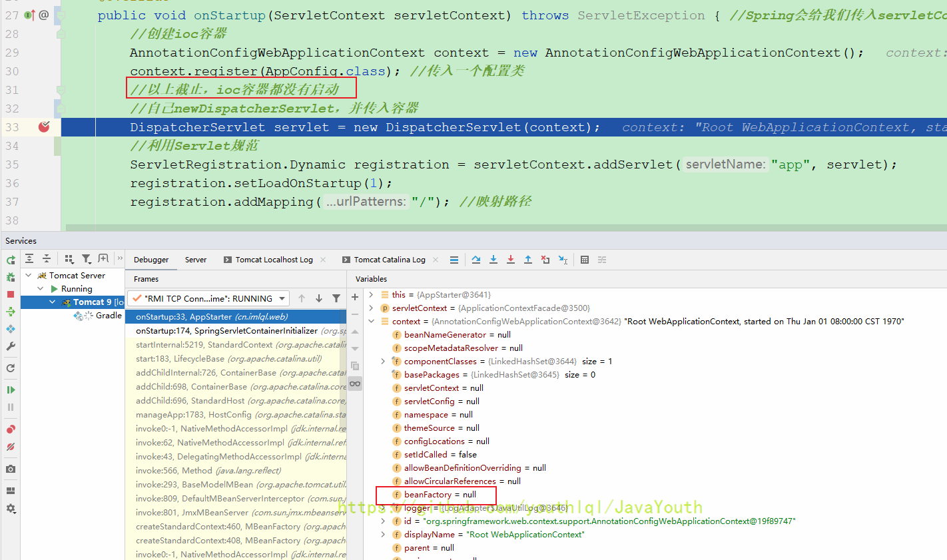Resume program with green play icon
This screenshot has height=560, width=947.
point(11,390)
